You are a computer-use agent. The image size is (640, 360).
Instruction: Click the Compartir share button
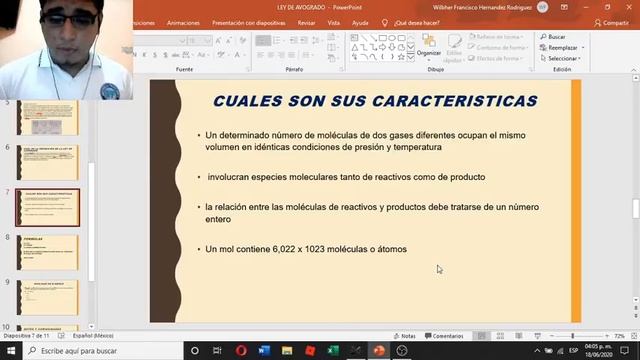tap(611, 23)
